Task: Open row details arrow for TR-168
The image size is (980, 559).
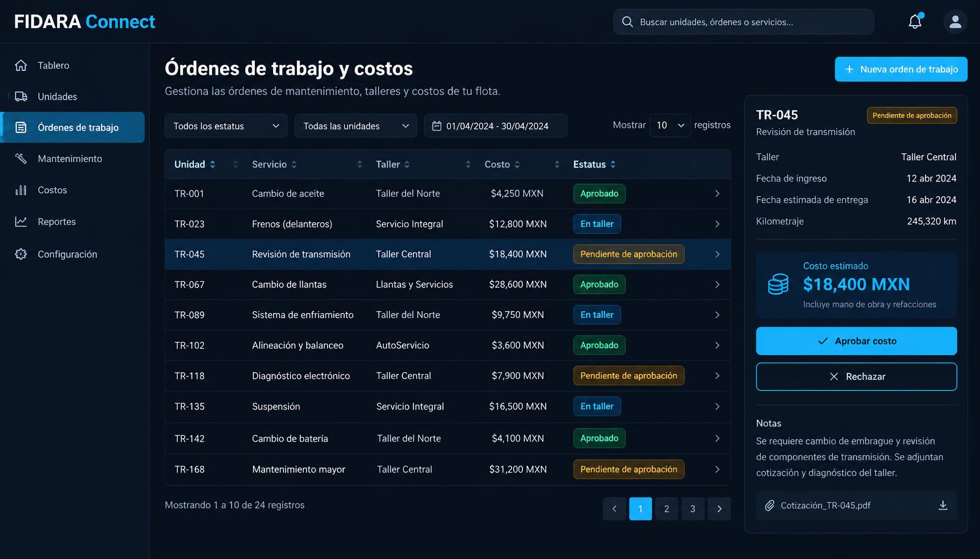Action: pyautogui.click(x=717, y=470)
